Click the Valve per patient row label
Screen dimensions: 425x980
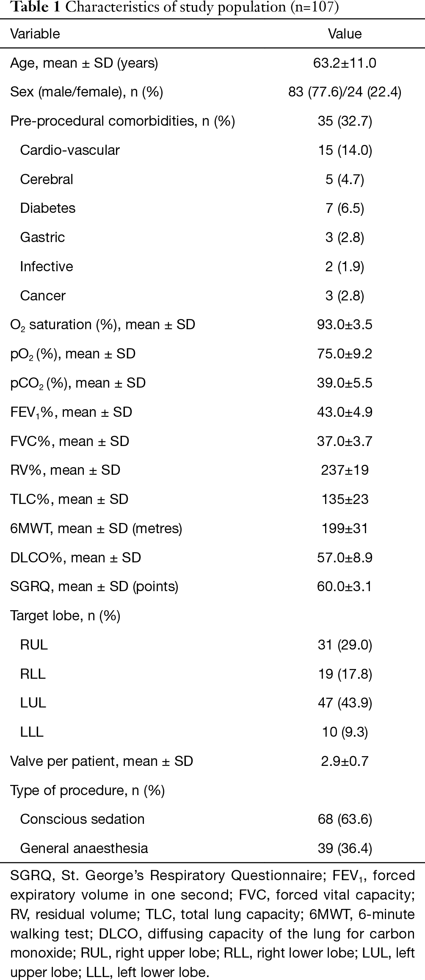pos(102,761)
